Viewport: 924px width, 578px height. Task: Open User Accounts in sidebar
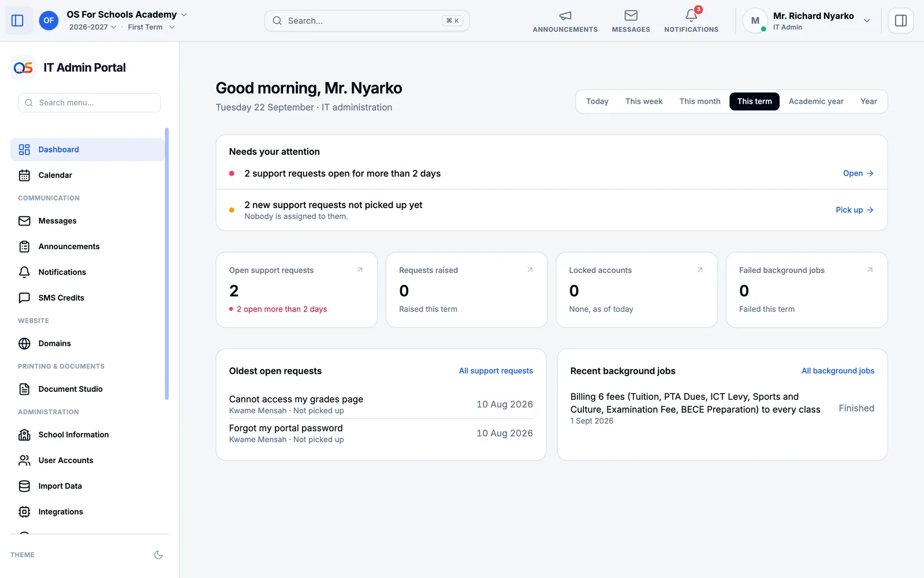(x=88, y=460)
